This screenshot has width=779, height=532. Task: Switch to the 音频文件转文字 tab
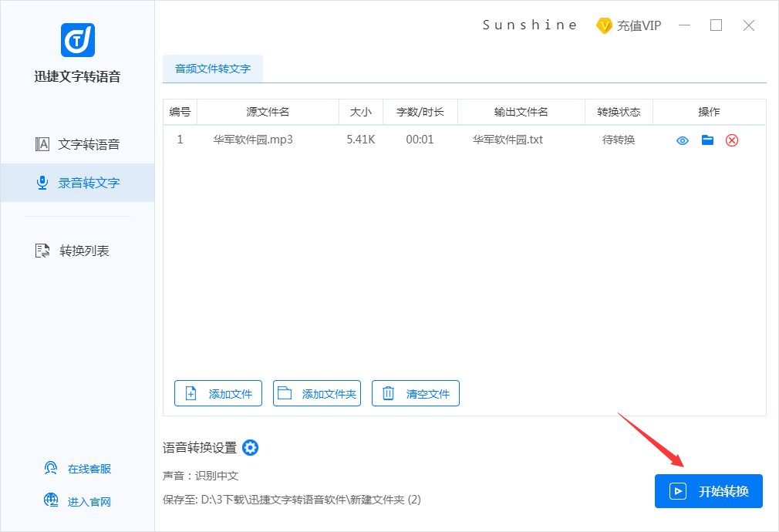212,69
